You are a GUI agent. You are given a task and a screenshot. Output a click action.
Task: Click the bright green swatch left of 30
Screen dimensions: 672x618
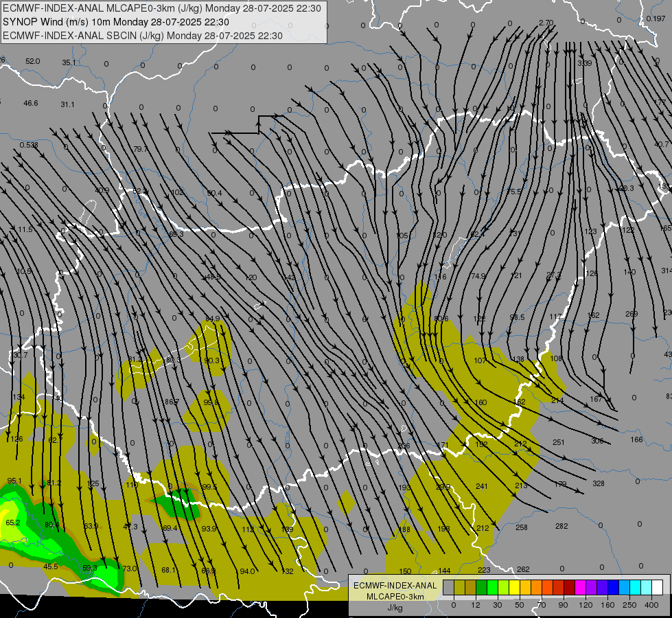tap(492, 588)
